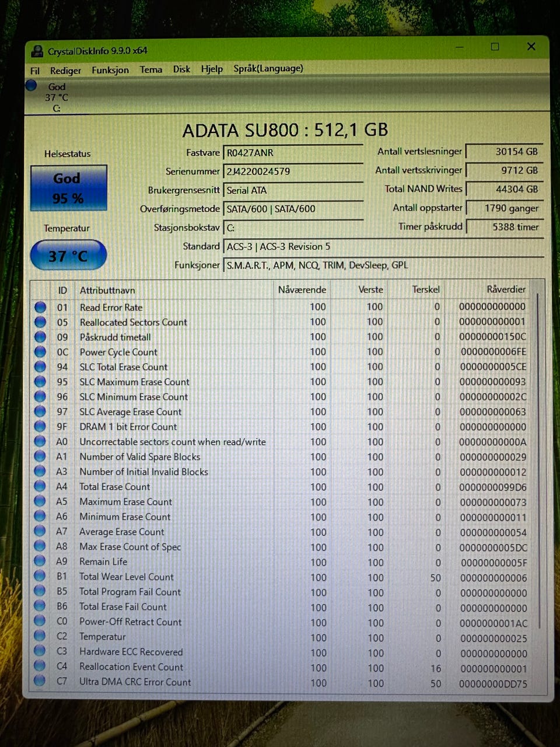Click raw value 00000000DD75

[x=492, y=683]
